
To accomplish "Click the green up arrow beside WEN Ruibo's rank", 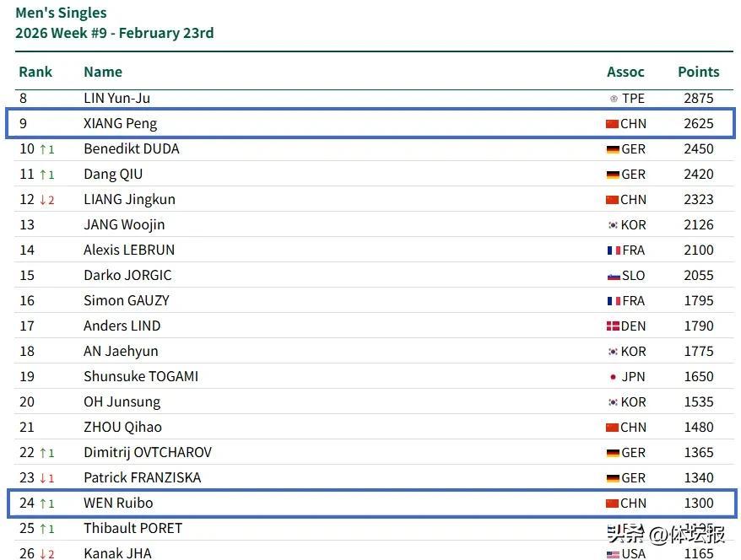I will tap(43, 503).
